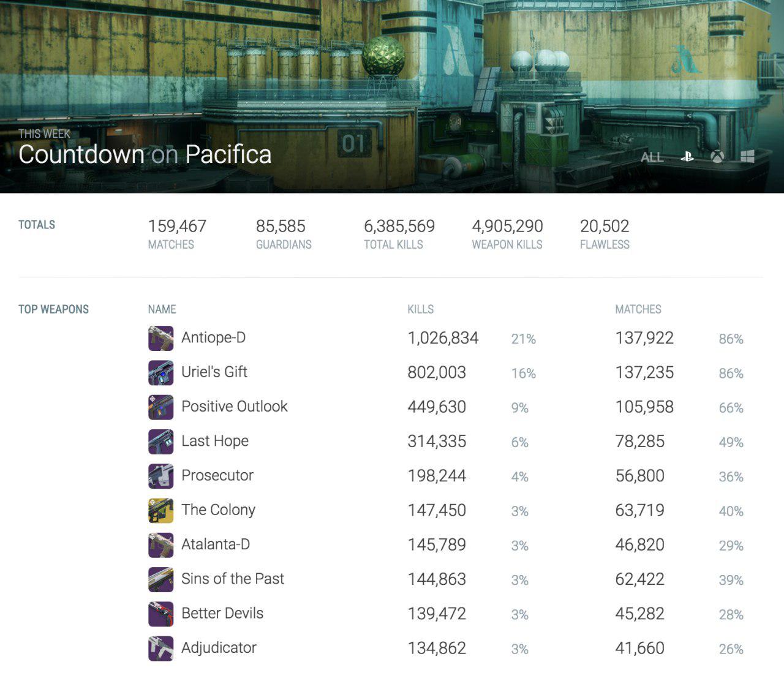Select the 6,385,569 total kills value

pos(399,226)
